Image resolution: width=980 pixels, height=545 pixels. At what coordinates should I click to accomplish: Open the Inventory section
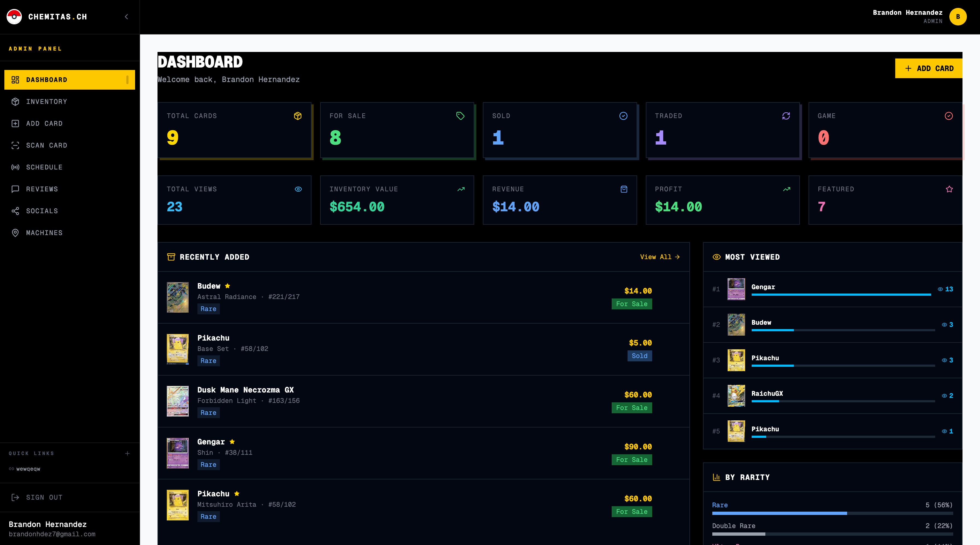(70, 102)
